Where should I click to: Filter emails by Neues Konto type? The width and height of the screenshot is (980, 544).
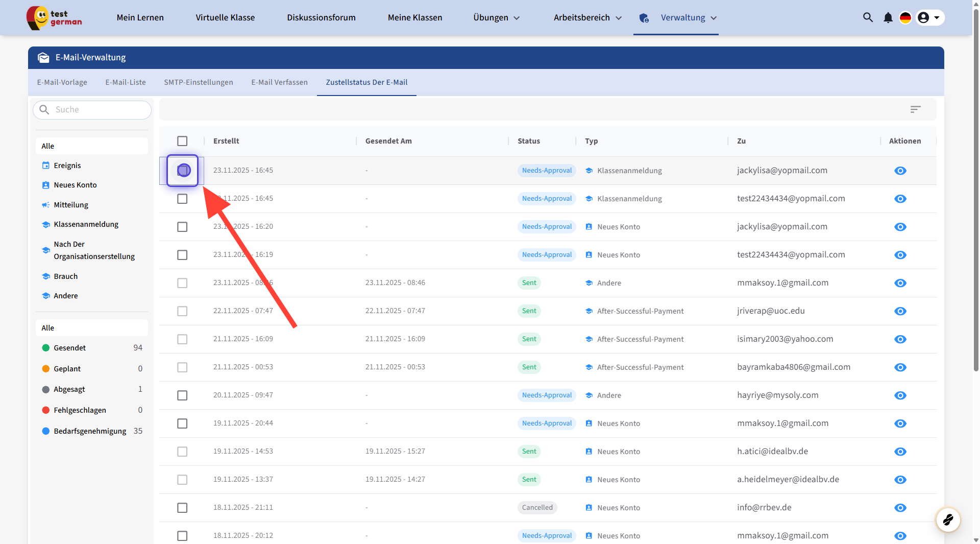75,185
